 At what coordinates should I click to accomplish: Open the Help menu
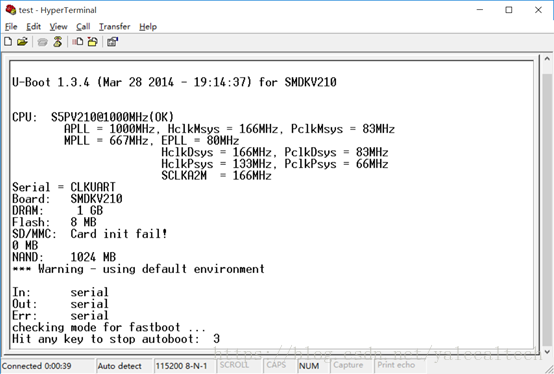pyautogui.click(x=148, y=26)
